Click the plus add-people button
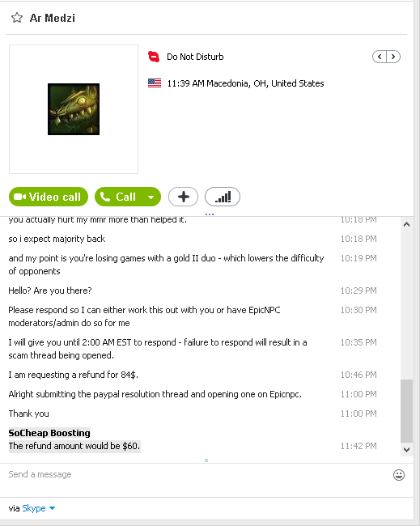The width and height of the screenshot is (420, 526). click(x=183, y=197)
